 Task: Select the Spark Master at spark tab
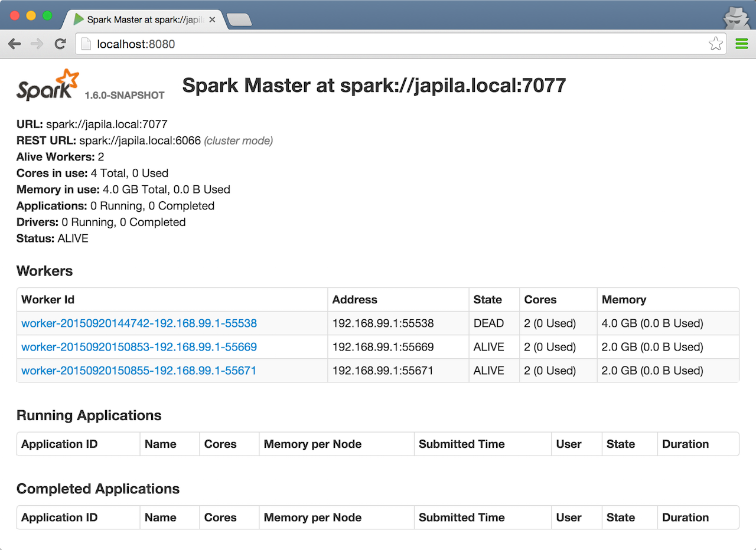142,19
